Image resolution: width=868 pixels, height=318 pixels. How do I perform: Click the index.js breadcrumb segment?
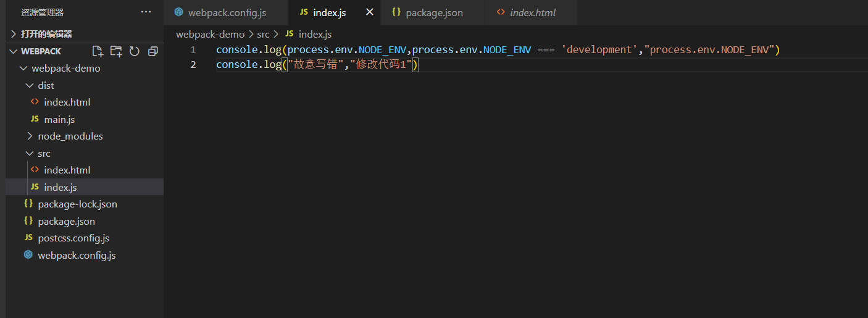315,35
